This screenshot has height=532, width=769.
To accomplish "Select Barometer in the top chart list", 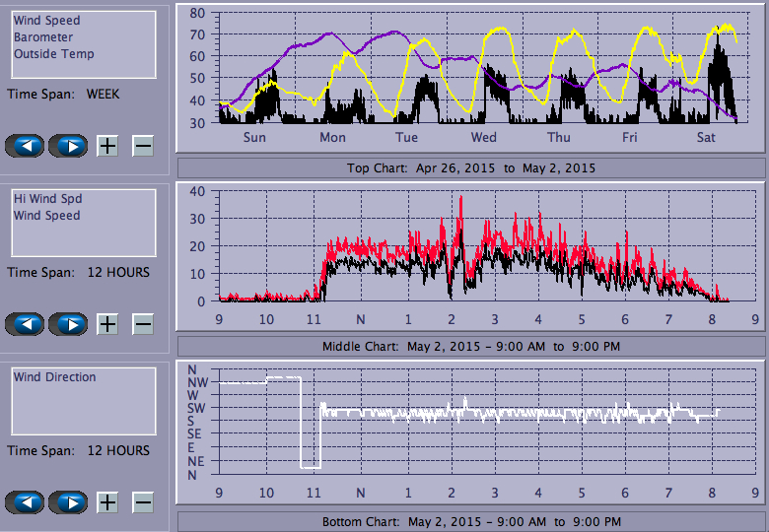I will [43, 37].
